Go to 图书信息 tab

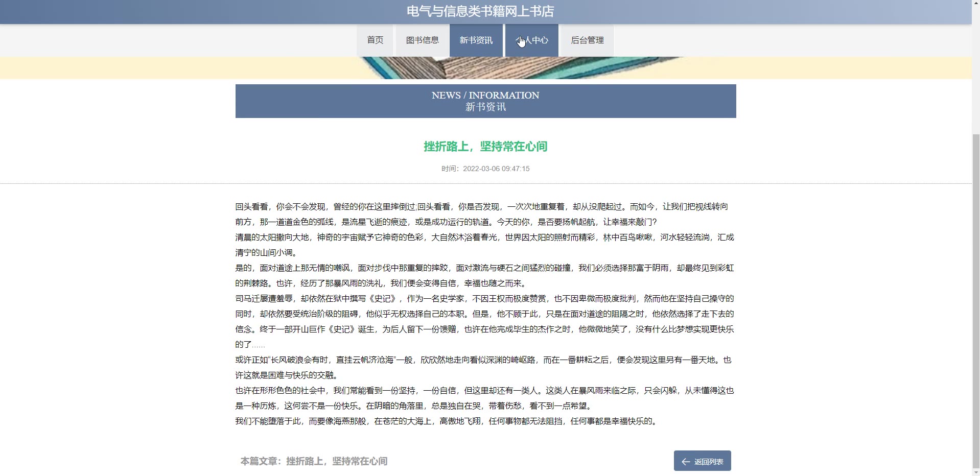coord(422,40)
